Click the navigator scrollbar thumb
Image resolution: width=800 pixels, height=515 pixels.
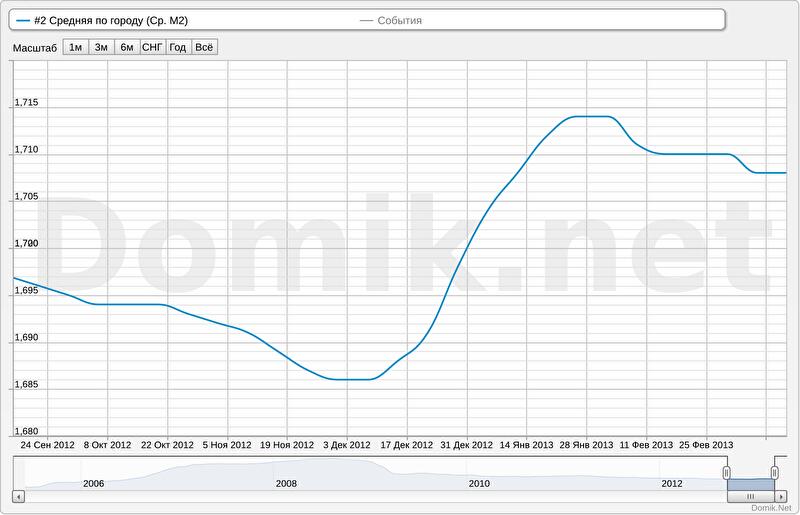[750, 496]
